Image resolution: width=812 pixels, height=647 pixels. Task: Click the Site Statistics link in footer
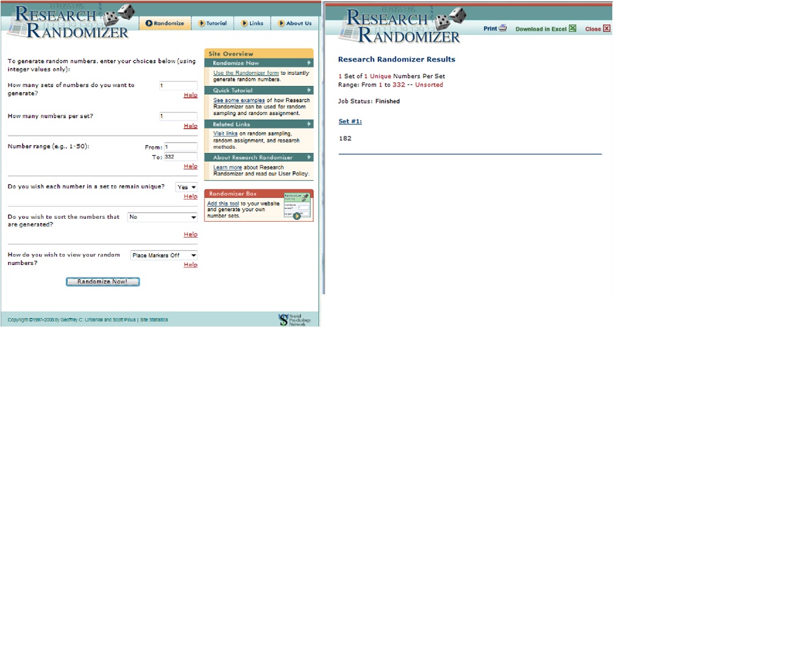154,320
